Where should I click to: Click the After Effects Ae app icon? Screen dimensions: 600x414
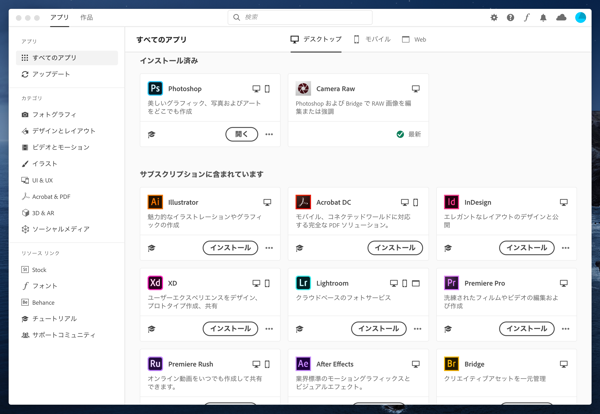point(303,364)
